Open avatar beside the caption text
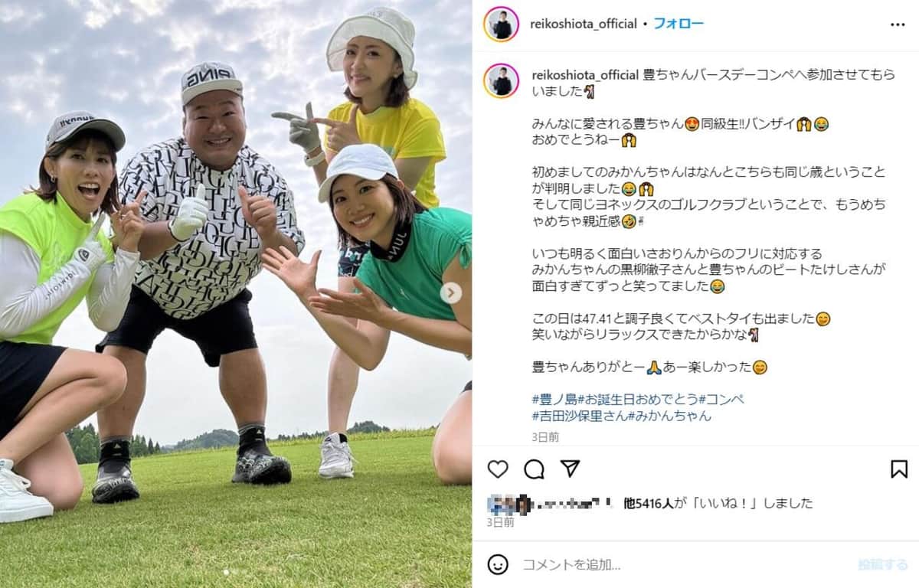The image size is (919, 588). click(x=502, y=80)
